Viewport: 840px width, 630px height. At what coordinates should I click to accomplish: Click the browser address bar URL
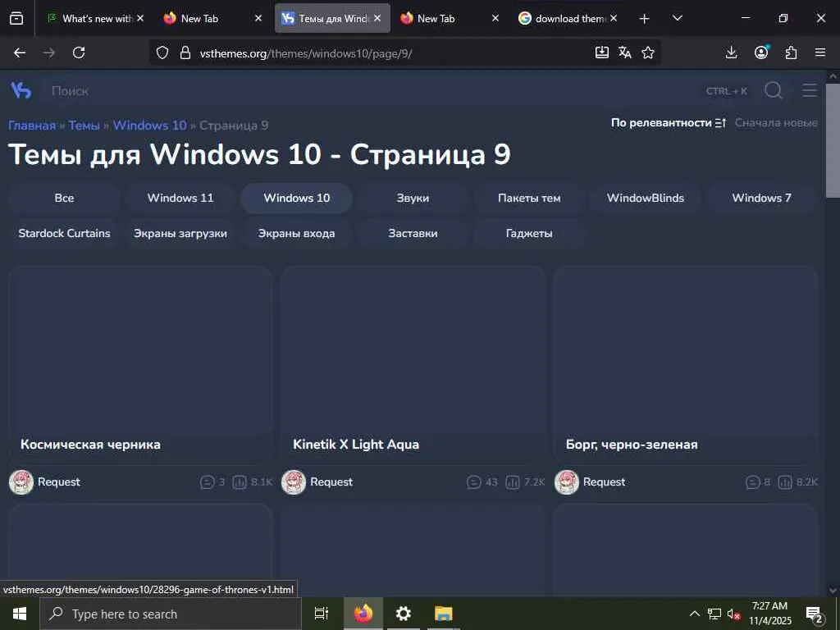coord(305,53)
